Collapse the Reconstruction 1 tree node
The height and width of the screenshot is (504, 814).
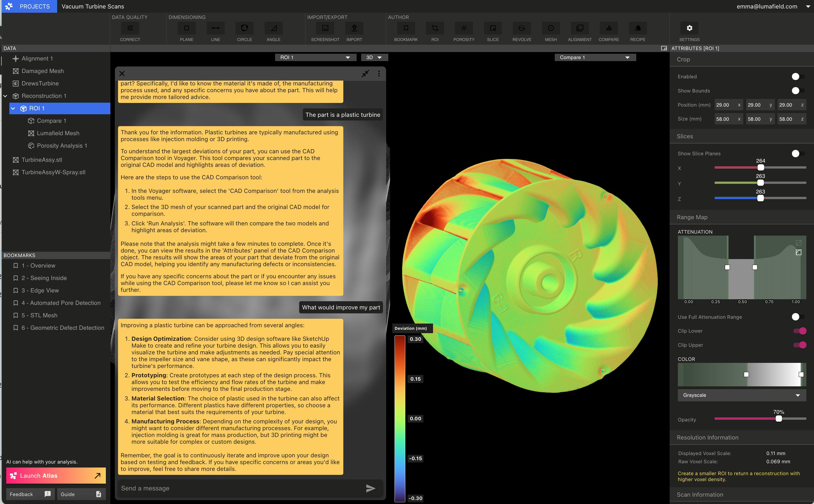[5, 96]
